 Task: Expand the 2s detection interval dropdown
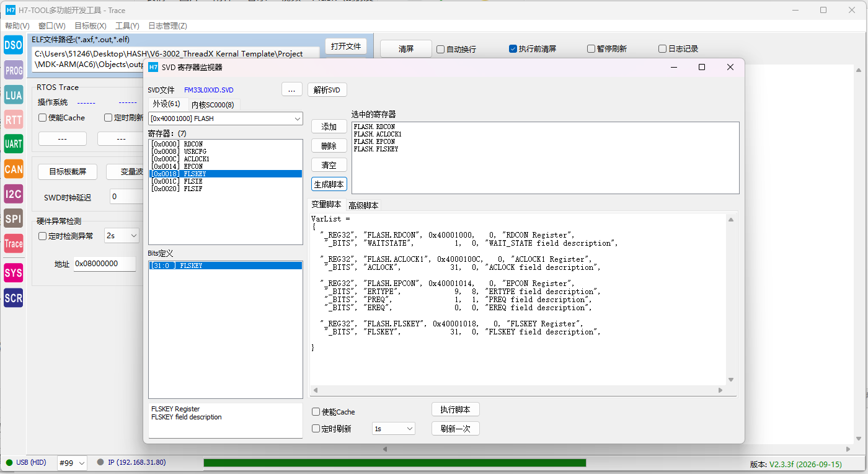122,236
